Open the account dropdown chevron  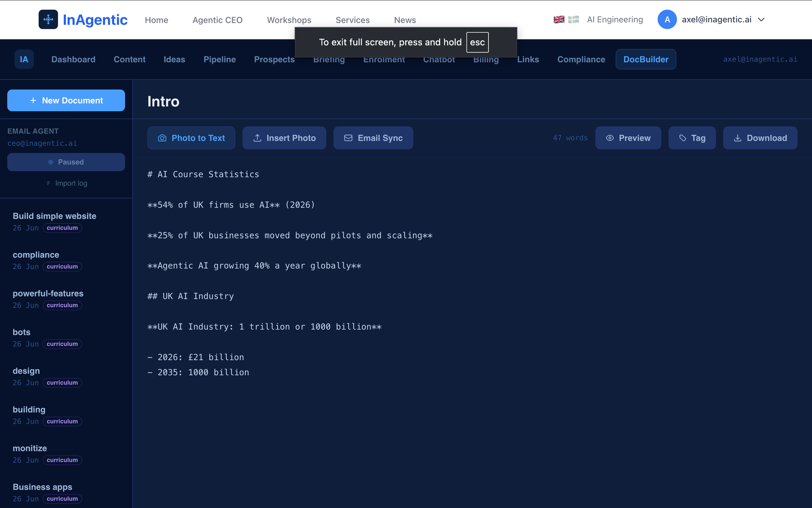coord(761,20)
